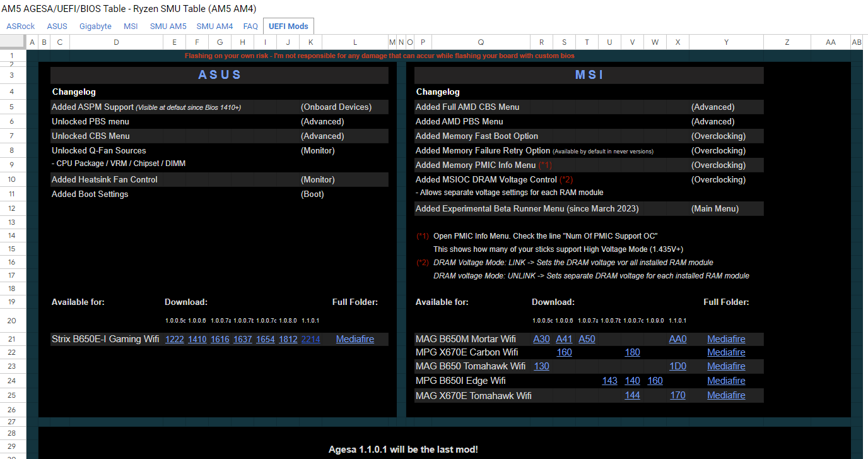868x459 pixels.
Task: Download MAG B650M Mortar A30 BIOS
Action: click(x=541, y=339)
